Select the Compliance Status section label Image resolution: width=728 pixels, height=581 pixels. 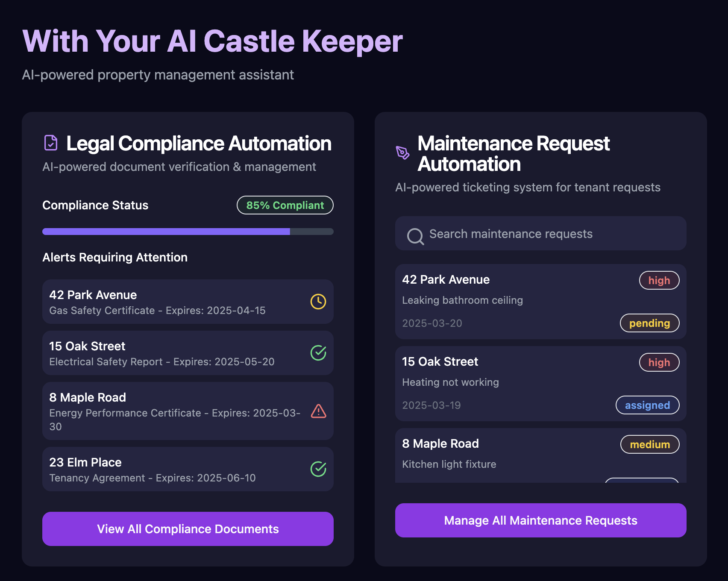pos(95,205)
